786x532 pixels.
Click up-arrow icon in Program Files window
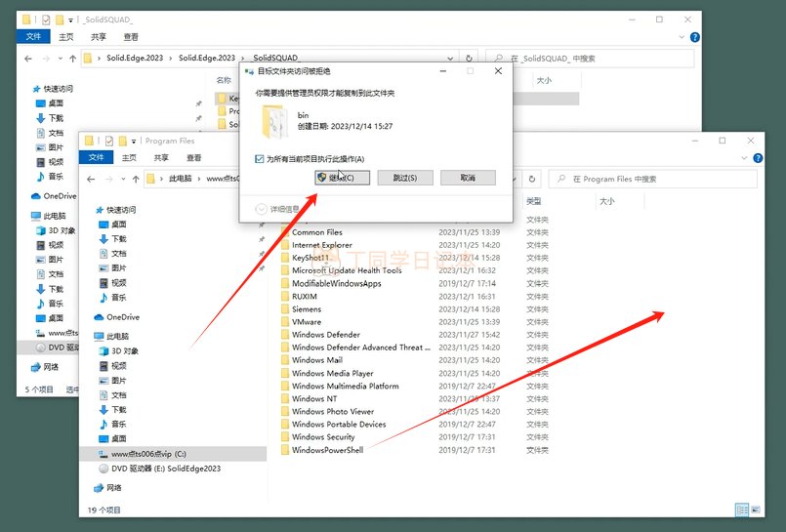130,180
